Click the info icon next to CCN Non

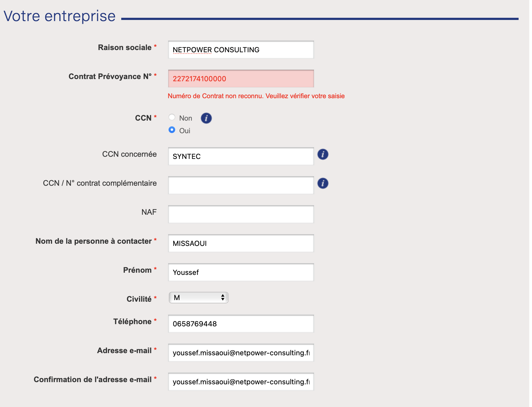click(206, 118)
